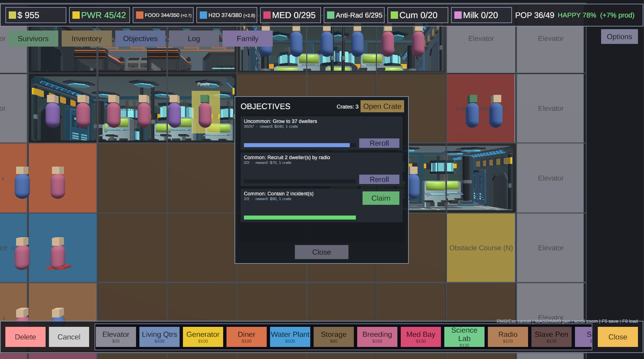Click the blue H2O resource icon
The width and height of the screenshot is (644, 359).
click(203, 15)
